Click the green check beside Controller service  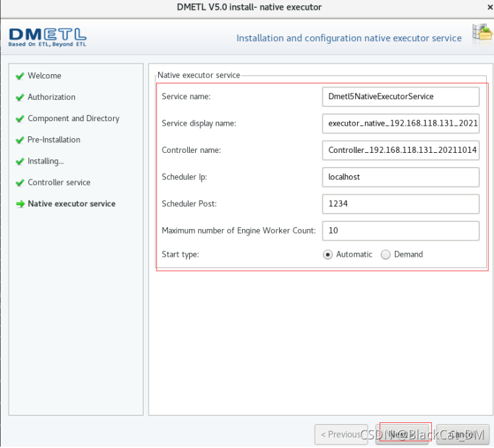coord(20,183)
